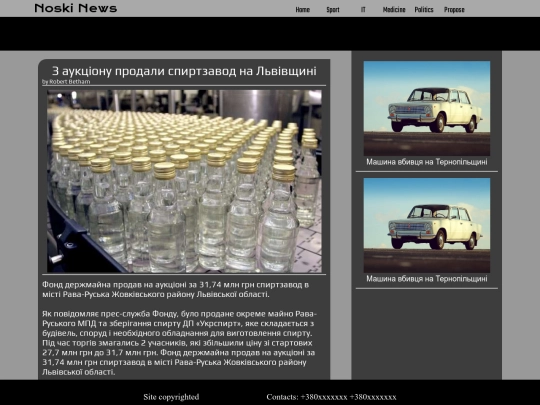Viewport: 540px width, 405px height.
Task: Open the Politics section
Action: pyautogui.click(x=424, y=10)
